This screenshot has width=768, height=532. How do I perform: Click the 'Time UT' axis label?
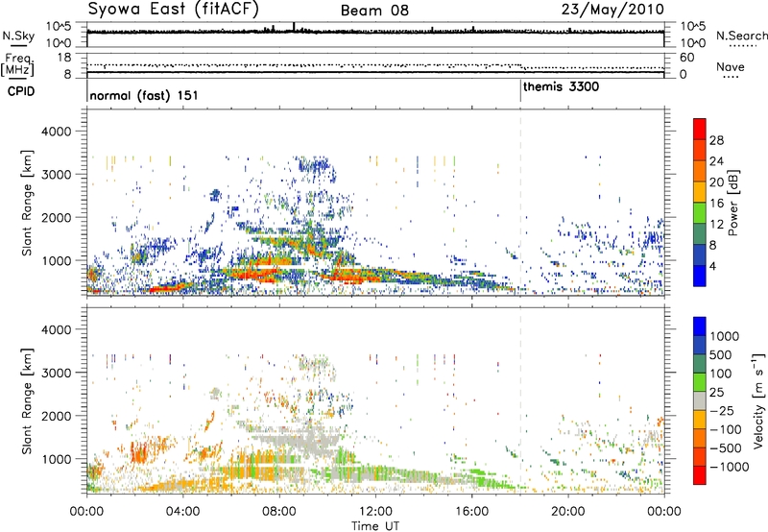[375, 526]
